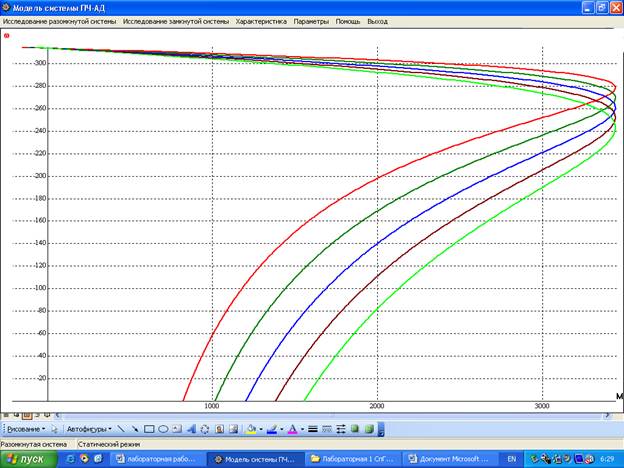The image size is (624, 468).
Task: Select the Rectangle shape tool
Action: pos(149,429)
